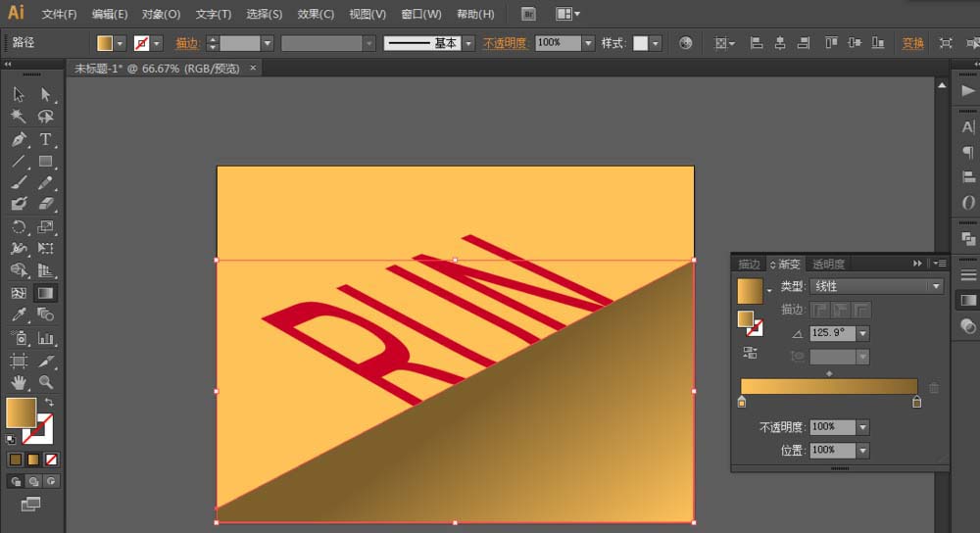Open the gradient 类型 dropdown

pos(936,287)
